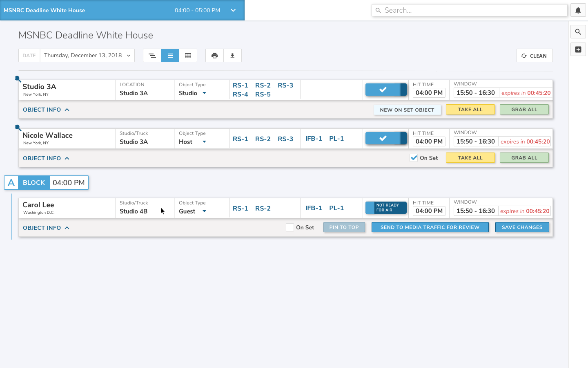Click the download icon
The width and height of the screenshot is (588, 368).
click(232, 56)
